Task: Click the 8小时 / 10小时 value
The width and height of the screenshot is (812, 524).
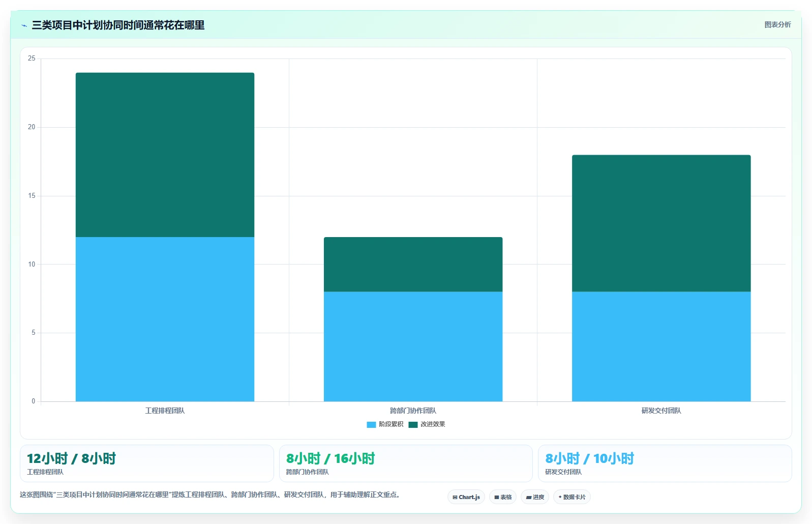Action: (x=590, y=458)
